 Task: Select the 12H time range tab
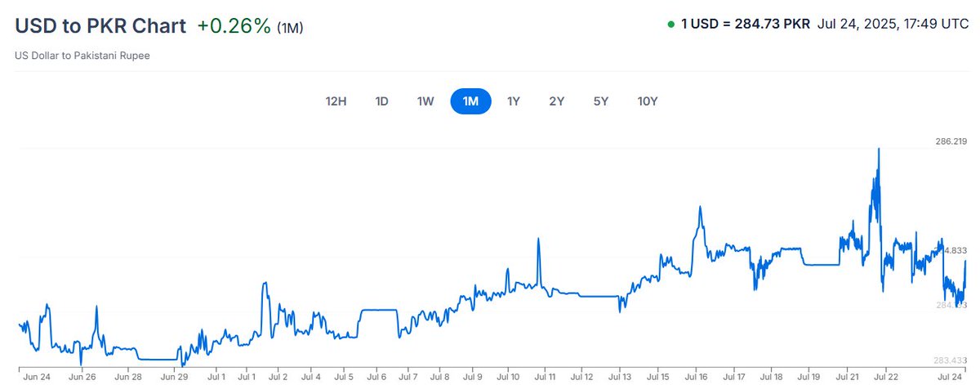coord(336,101)
